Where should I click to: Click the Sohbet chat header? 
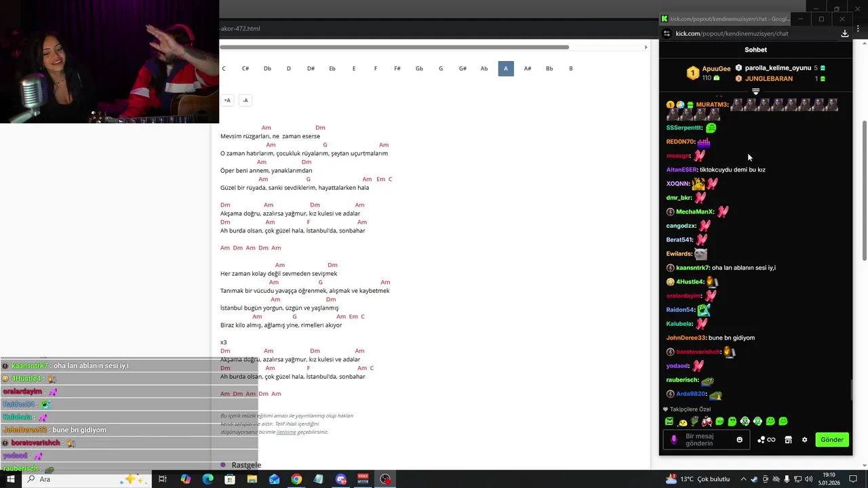pyautogui.click(x=755, y=49)
